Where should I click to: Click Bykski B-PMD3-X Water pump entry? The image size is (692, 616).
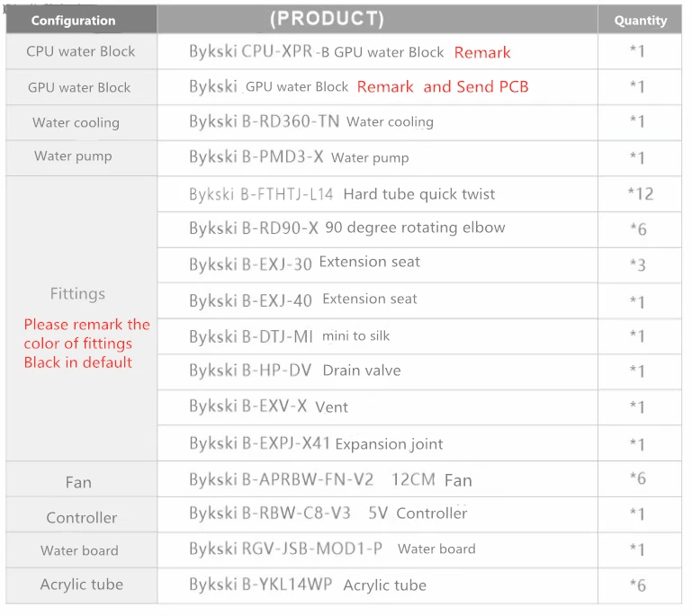(x=299, y=157)
